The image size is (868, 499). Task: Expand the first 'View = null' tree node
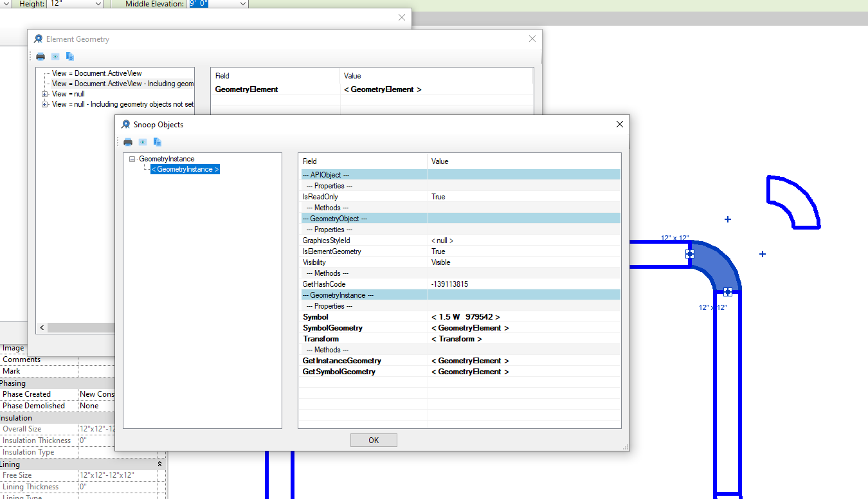(45, 94)
